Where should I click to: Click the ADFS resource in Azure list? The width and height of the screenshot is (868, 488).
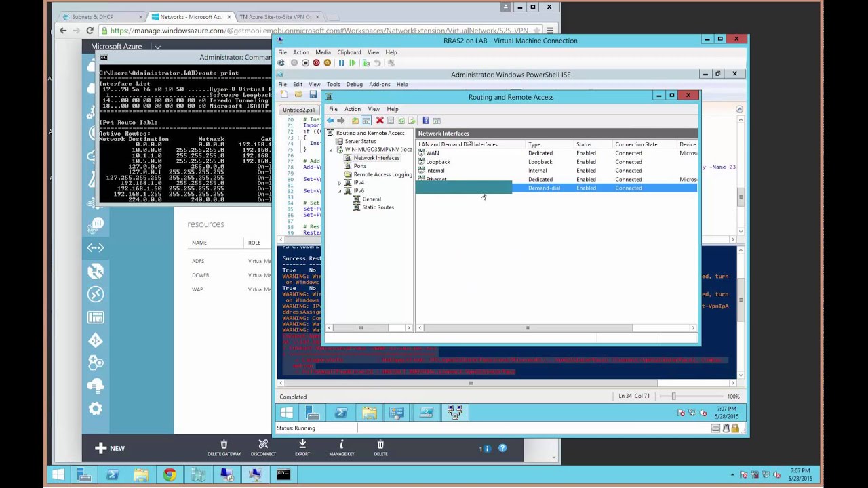click(x=198, y=261)
